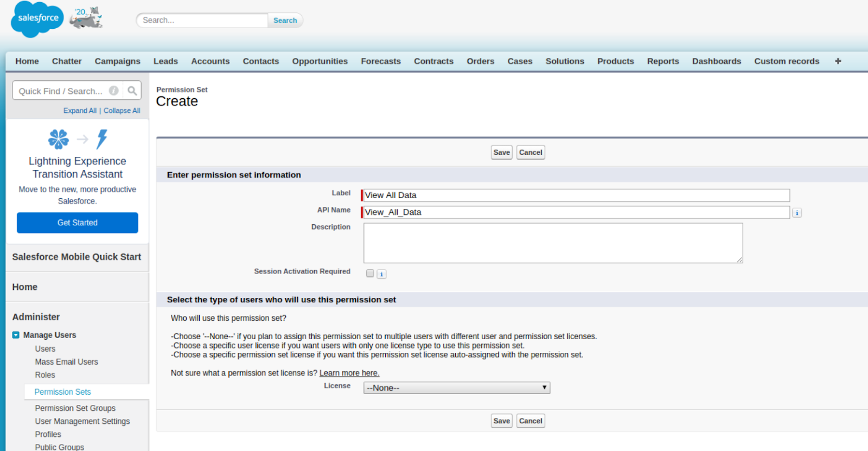
Task: Open the Chatter tab
Action: 67,61
